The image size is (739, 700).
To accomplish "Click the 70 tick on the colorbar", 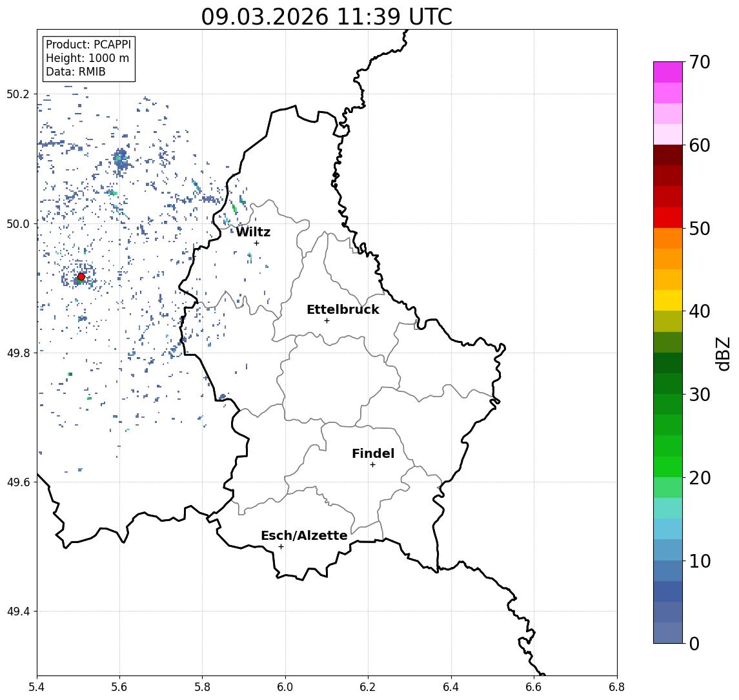I will tap(700, 62).
